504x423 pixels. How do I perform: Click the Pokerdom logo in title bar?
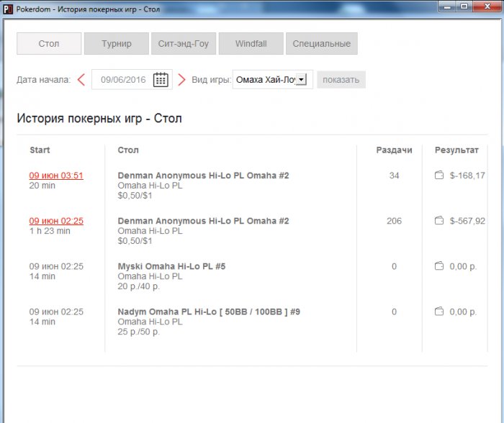8,9
